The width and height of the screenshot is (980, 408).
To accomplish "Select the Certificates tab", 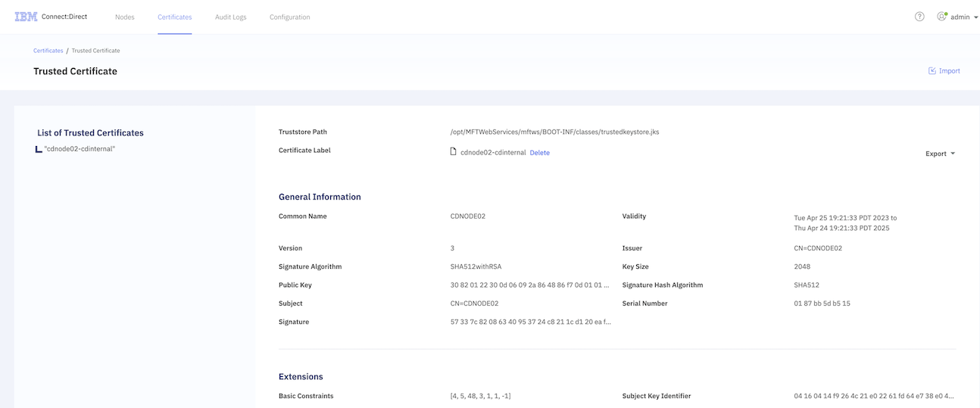I will pyautogui.click(x=175, y=17).
